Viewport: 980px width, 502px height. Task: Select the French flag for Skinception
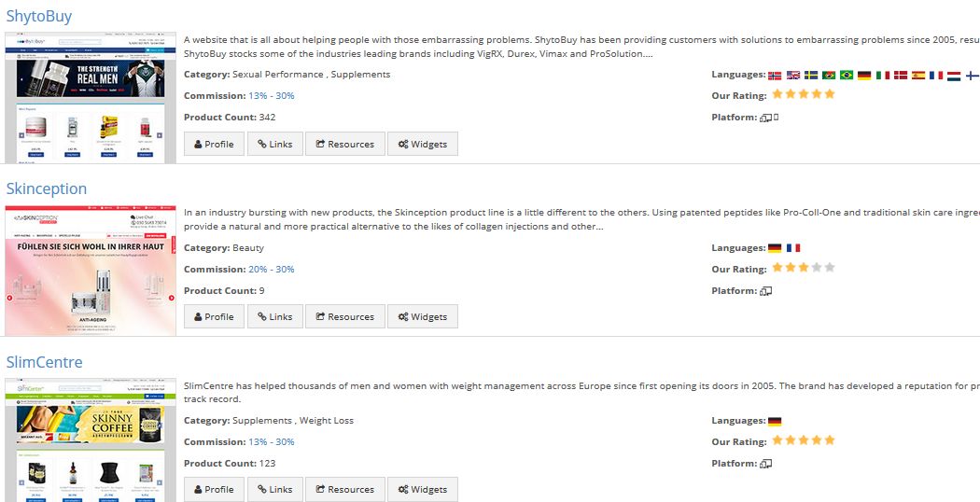(792, 248)
